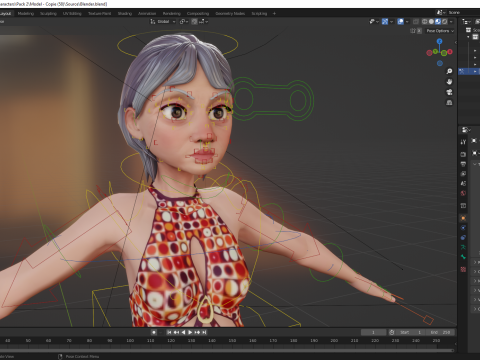Viewport: 480px width, 360px height.
Task: Open the Scene properties tab
Action: tap(463, 183)
